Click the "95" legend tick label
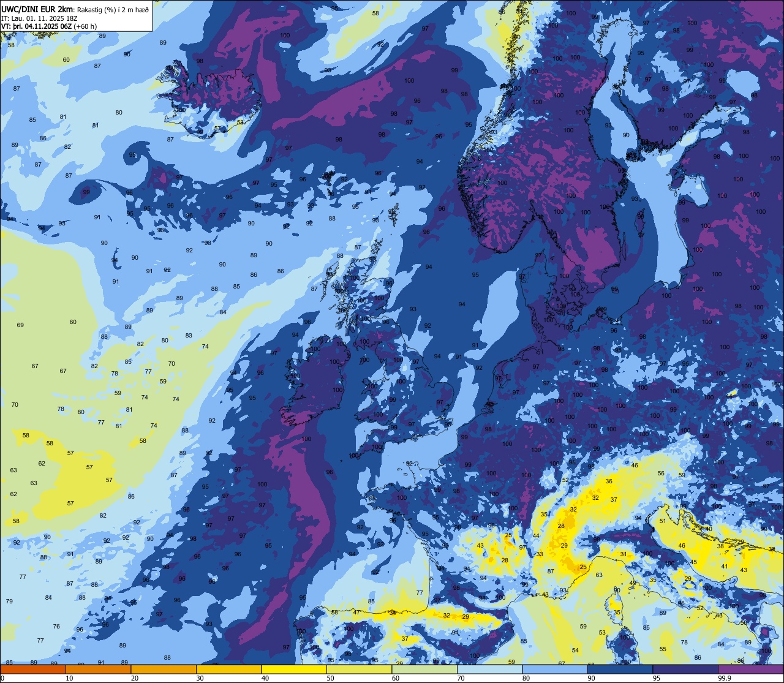The image size is (784, 683). pos(657,678)
